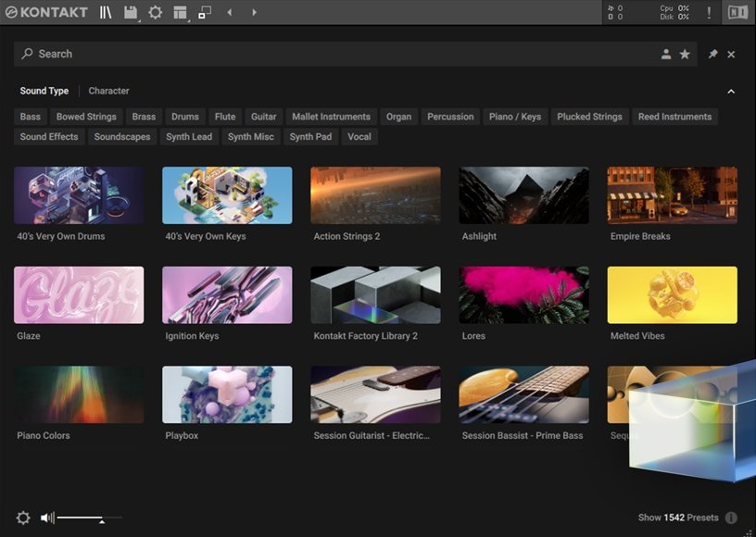Select the Synth Misc tag

(x=251, y=137)
